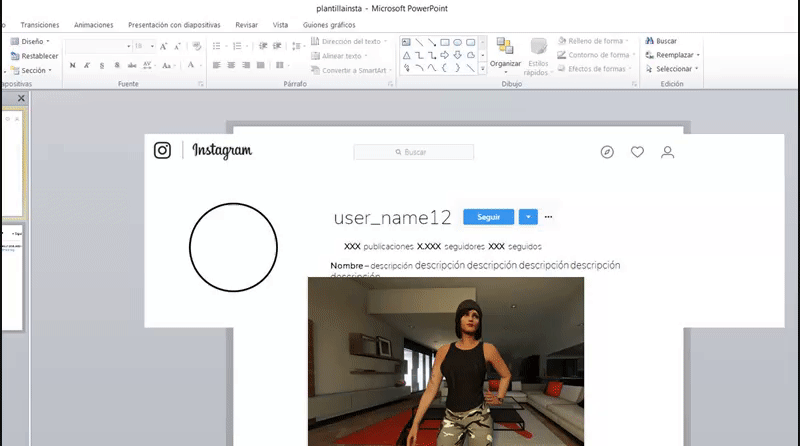
Task: Toggle italic (K) formatting
Action: 87,65
